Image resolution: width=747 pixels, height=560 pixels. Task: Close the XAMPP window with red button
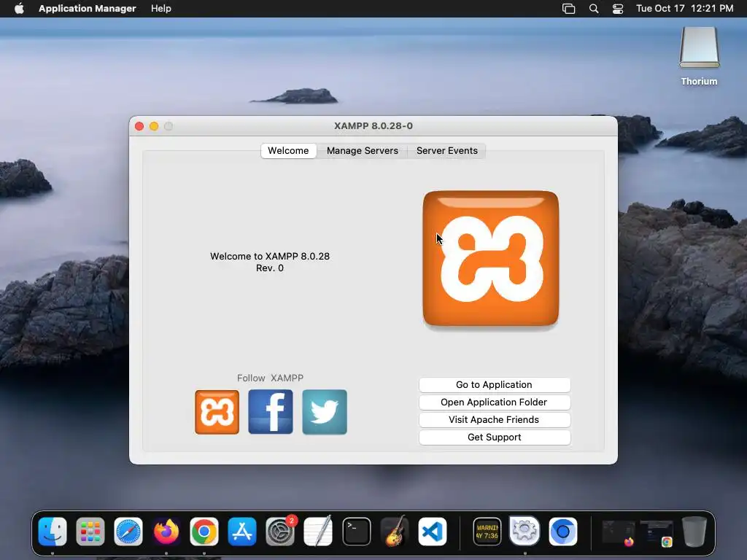coord(139,126)
